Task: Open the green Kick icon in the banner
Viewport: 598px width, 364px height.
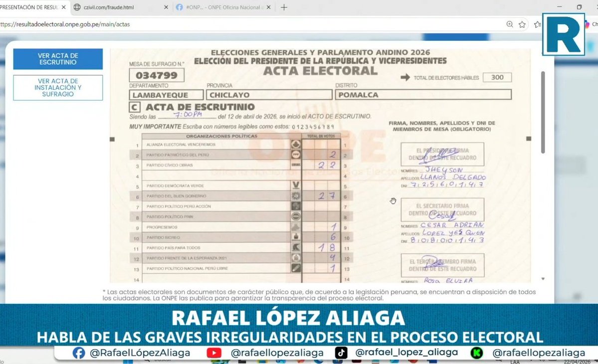Action: [476, 352]
